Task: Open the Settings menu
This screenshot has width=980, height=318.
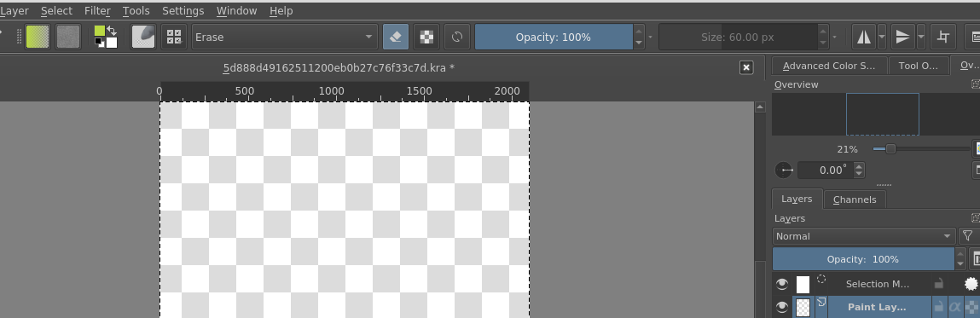Action: [183, 10]
